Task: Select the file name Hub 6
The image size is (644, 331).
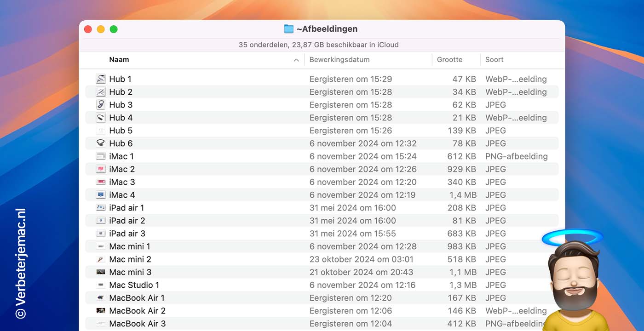Action: [121, 143]
